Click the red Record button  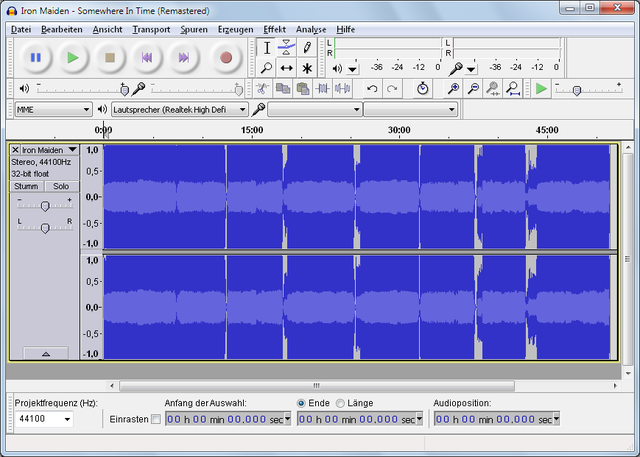(x=226, y=58)
